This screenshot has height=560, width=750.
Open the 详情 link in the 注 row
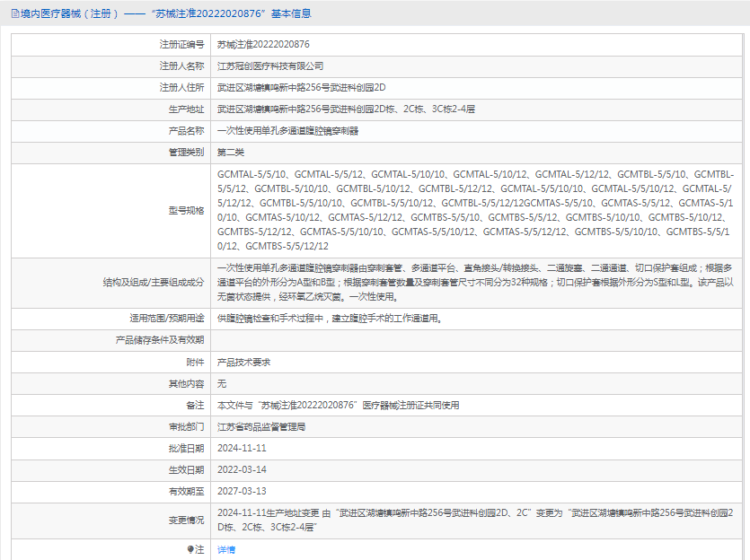click(226, 549)
